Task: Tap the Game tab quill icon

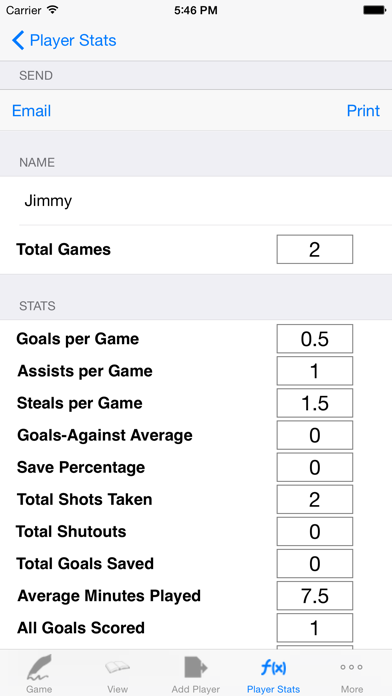Action: click(x=39, y=667)
